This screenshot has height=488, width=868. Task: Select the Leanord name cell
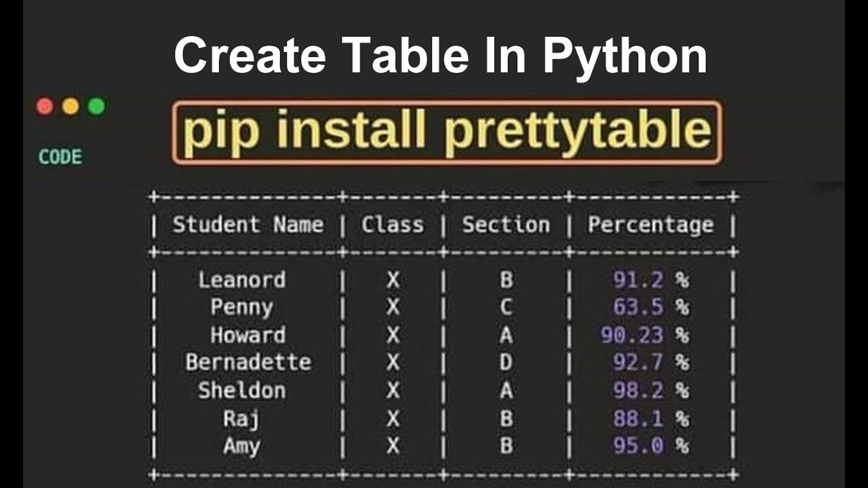click(241, 280)
